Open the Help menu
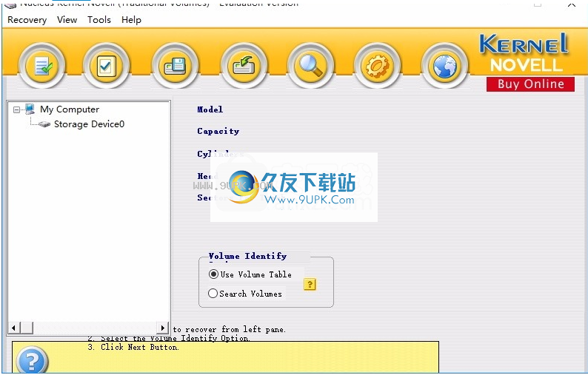This screenshot has height=375, width=588. point(131,20)
